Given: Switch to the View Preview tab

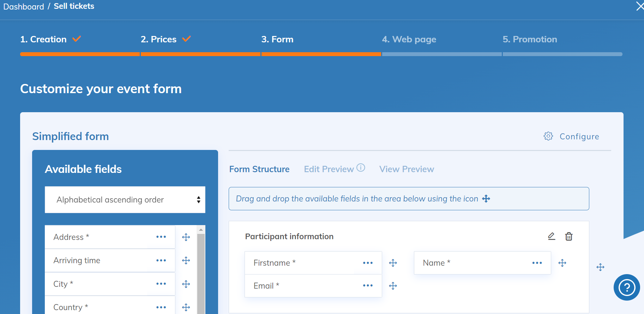Looking at the screenshot, I should point(407,169).
